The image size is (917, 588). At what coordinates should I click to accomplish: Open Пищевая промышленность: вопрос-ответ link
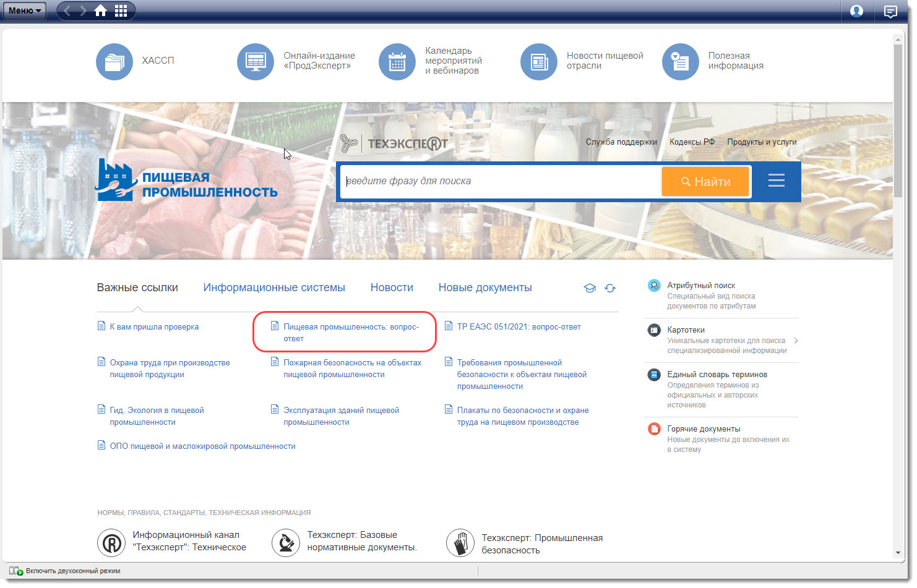coord(351,333)
